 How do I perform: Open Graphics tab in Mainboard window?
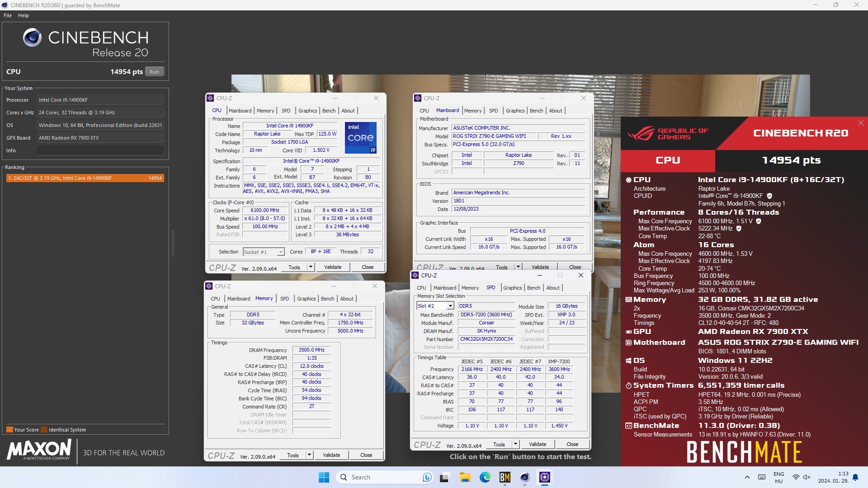click(515, 111)
